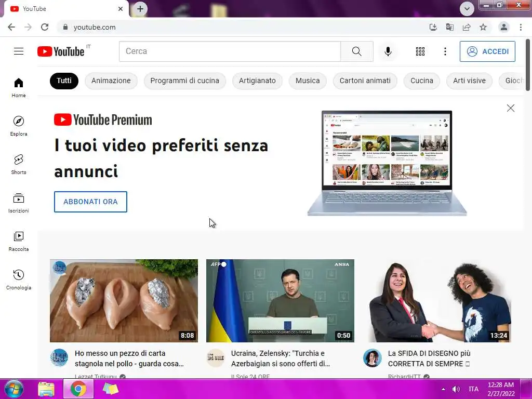The width and height of the screenshot is (532, 399).
Task: Select the Musica filter chip
Action: point(308,81)
